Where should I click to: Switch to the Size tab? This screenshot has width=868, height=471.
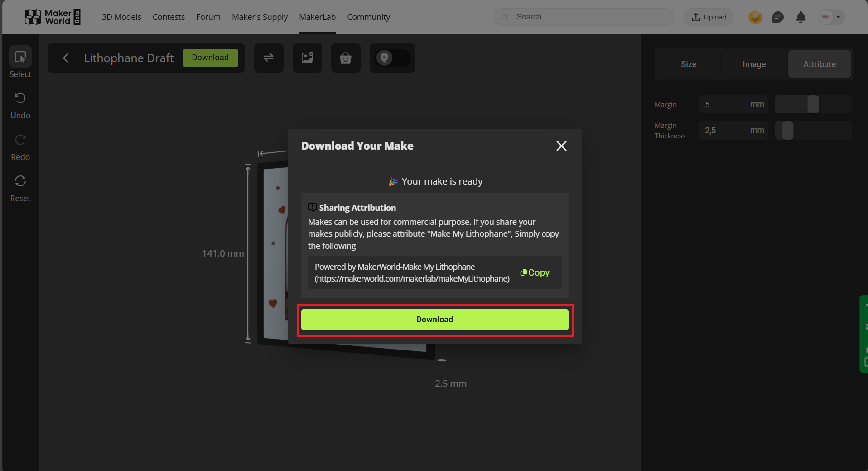click(x=688, y=64)
